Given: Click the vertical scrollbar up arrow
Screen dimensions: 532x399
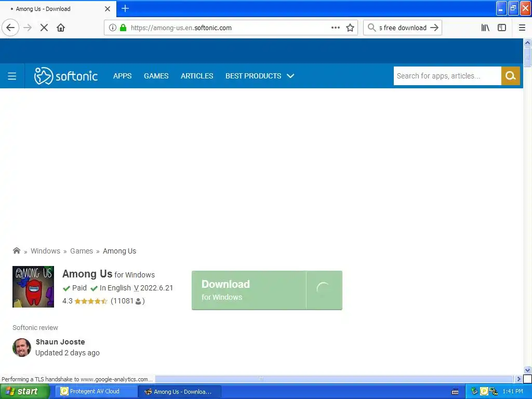Looking at the screenshot, I should (x=527, y=43).
